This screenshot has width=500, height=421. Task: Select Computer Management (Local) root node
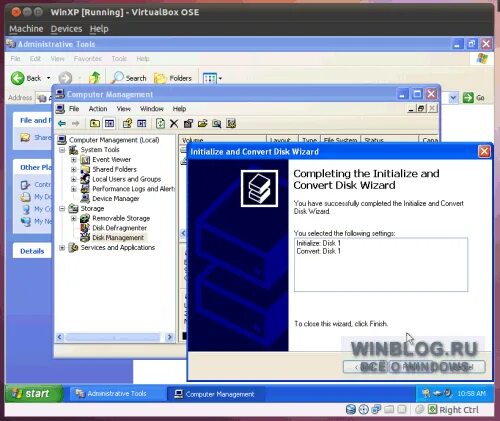coord(114,140)
